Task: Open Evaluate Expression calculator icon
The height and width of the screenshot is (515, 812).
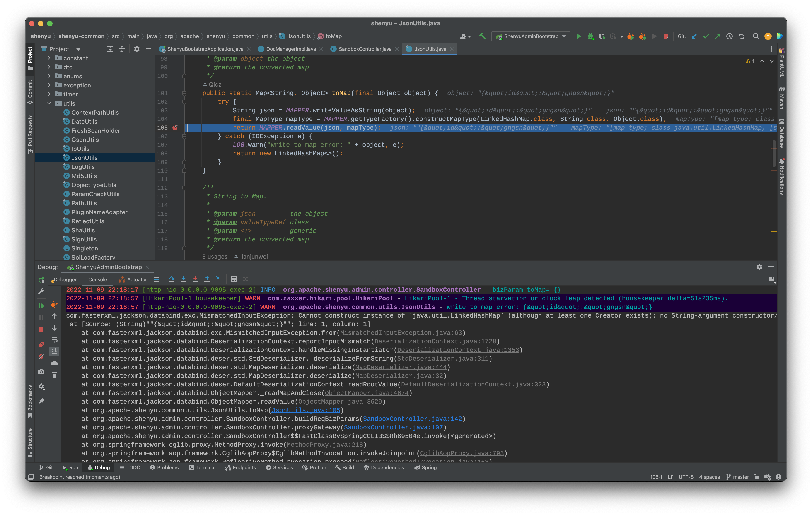Action: [x=234, y=279]
